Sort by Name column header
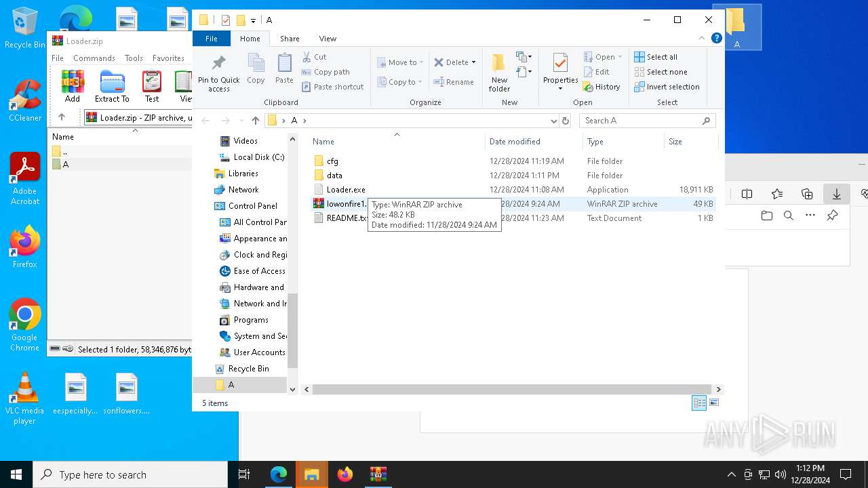Viewport: 868px width, 488px height. tap(397, 142)
